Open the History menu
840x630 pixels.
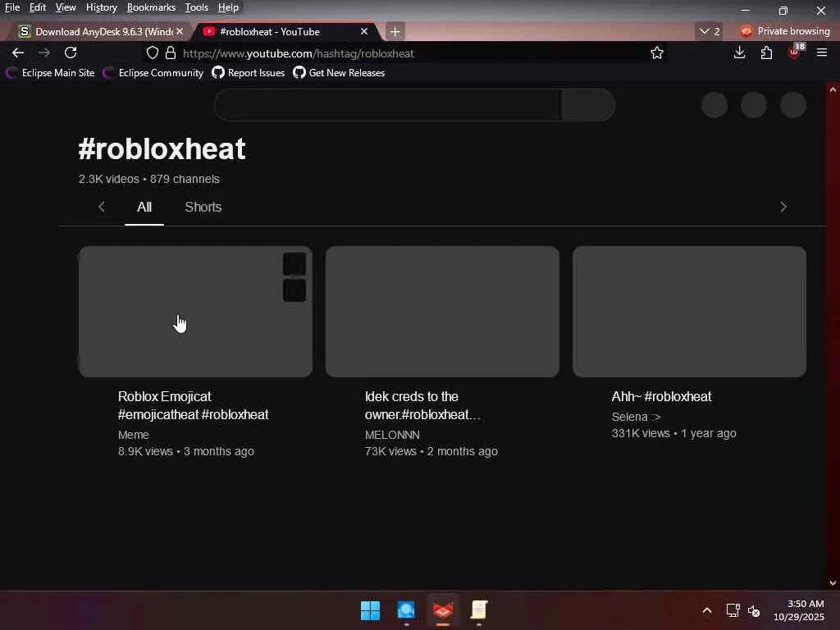pyautogui.click(x=101, y=7)
